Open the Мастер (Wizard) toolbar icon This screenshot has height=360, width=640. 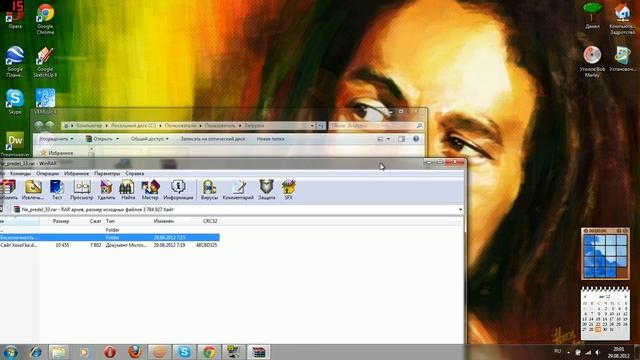click(150, 190)
